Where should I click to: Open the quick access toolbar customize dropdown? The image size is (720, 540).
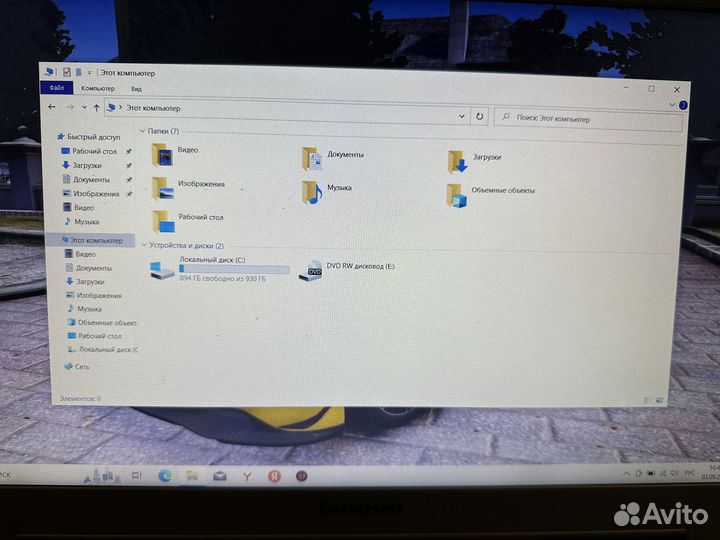click(90, 73)
